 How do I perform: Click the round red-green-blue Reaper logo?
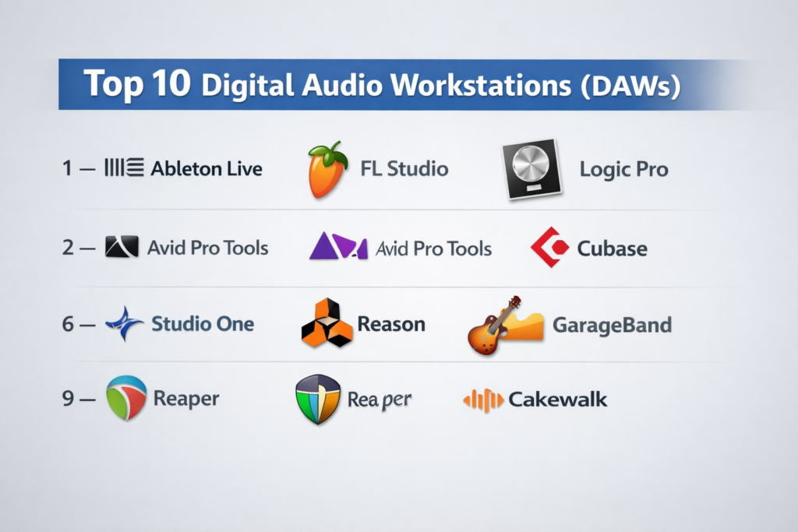pos(125,398)
